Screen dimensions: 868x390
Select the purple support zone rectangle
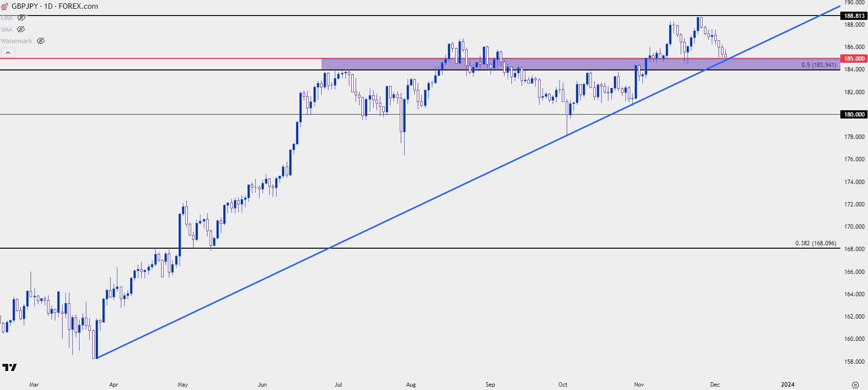pos(581,64)
